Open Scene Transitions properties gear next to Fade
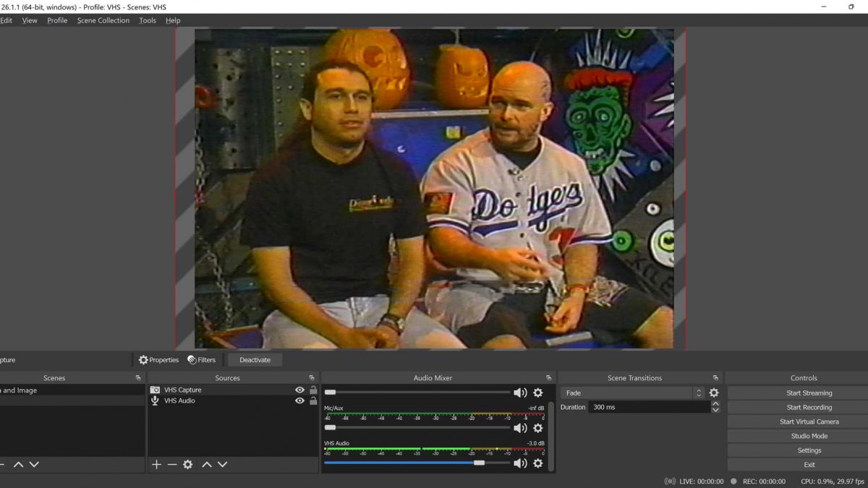The image size is (868, 488). pyautogui.click(x=714, y=393)
